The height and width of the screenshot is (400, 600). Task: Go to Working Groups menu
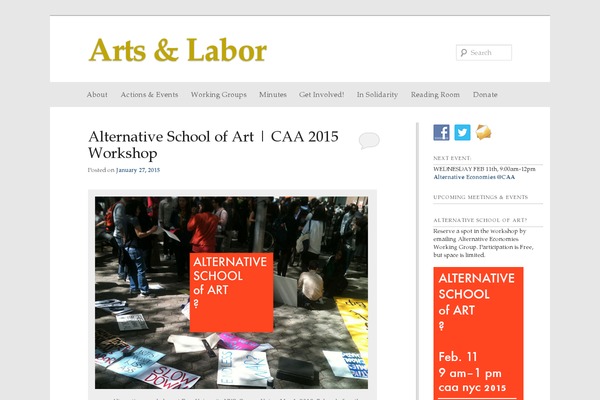coord(218,95)
